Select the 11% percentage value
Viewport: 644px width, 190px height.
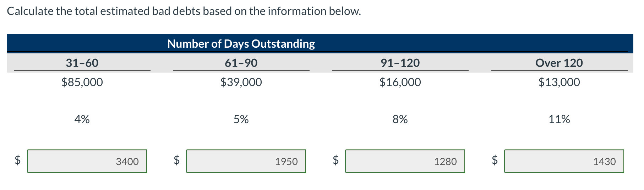[x=559, y=119]
